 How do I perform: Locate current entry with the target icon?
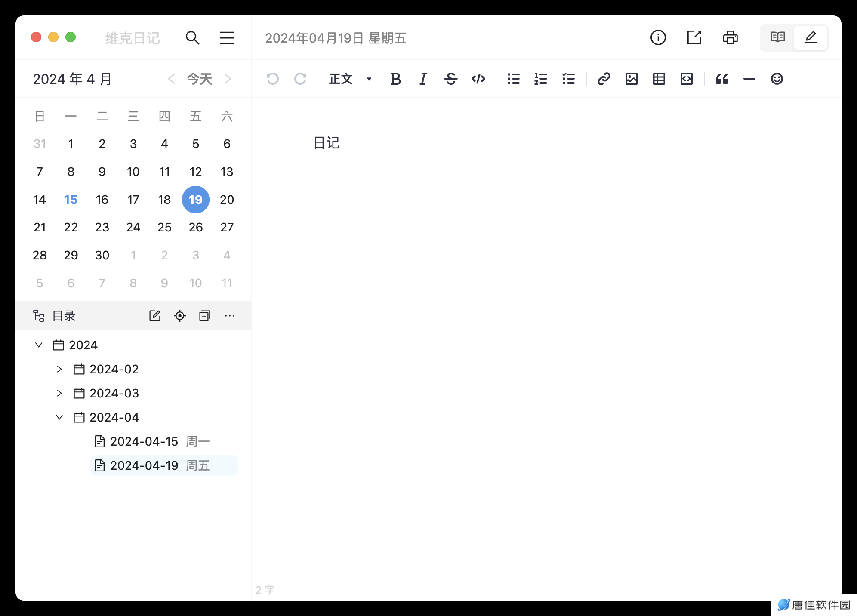180,316
